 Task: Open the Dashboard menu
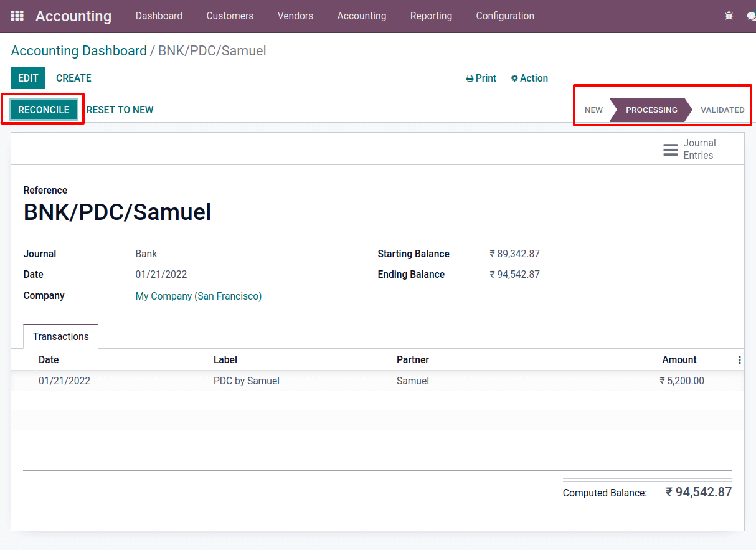tap(159, 16)
